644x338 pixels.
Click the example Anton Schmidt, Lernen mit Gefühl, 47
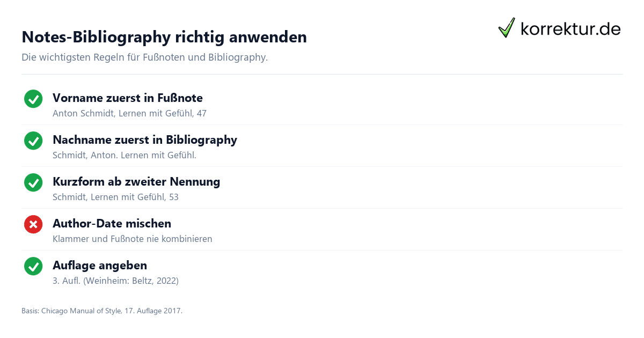[129, 113]
